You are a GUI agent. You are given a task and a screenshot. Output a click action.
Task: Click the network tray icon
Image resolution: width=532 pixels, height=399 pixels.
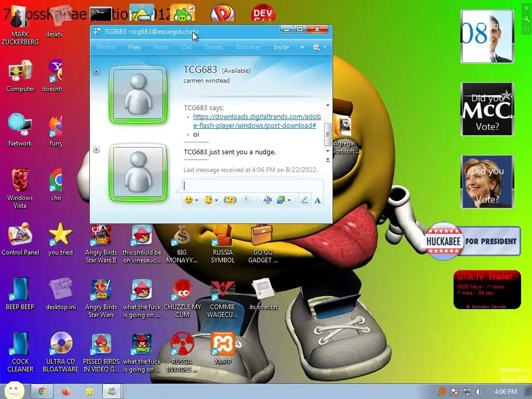[x=467, y=392]
